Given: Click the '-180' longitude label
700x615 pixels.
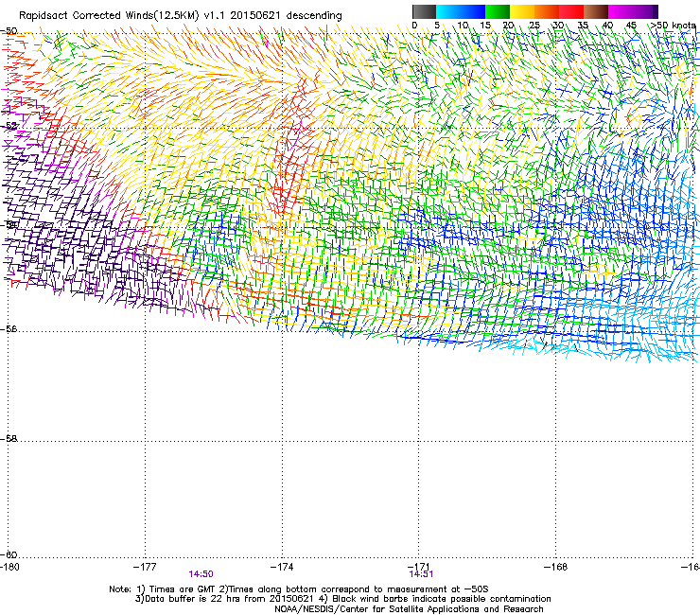Looking at the screenshot, I should tap(9, 567).
